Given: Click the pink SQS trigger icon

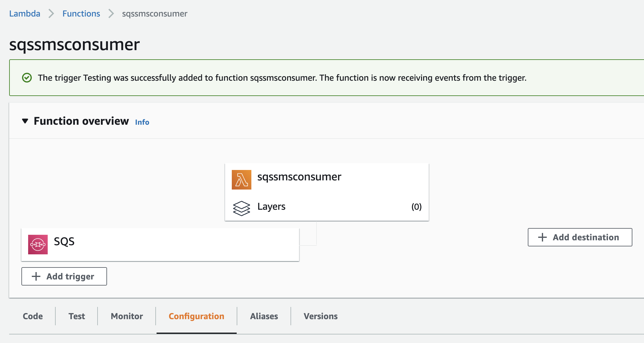Looking at the screenshot, I should 38,245.
